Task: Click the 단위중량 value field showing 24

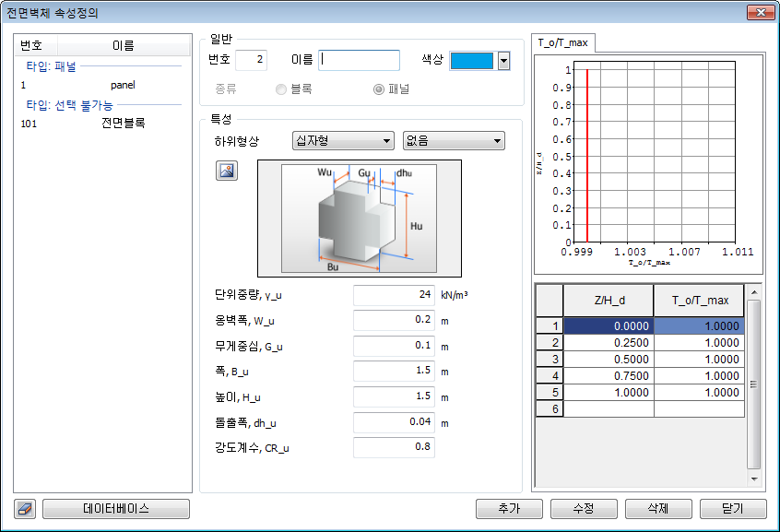Action: [x=394, y=296]
